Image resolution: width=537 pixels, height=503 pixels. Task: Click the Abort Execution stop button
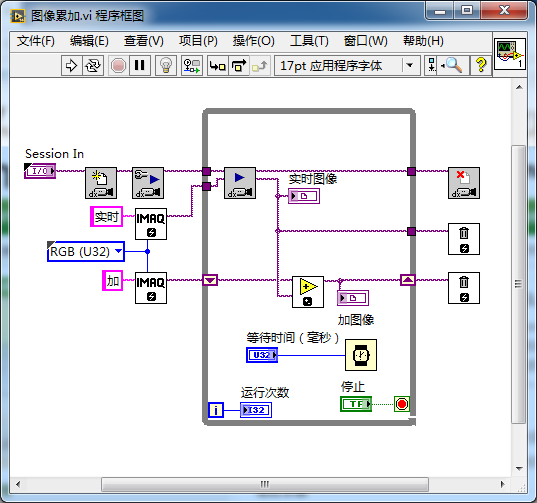[118, 65]
